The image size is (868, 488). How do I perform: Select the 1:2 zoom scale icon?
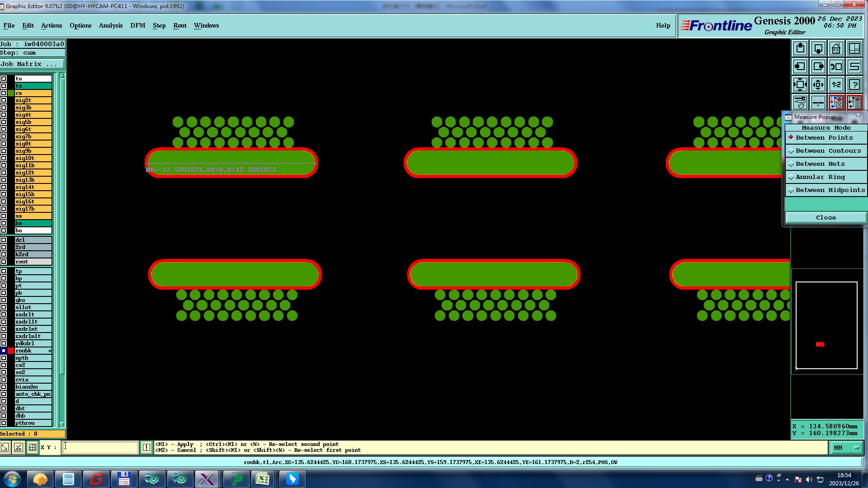[x=836, y=84]
